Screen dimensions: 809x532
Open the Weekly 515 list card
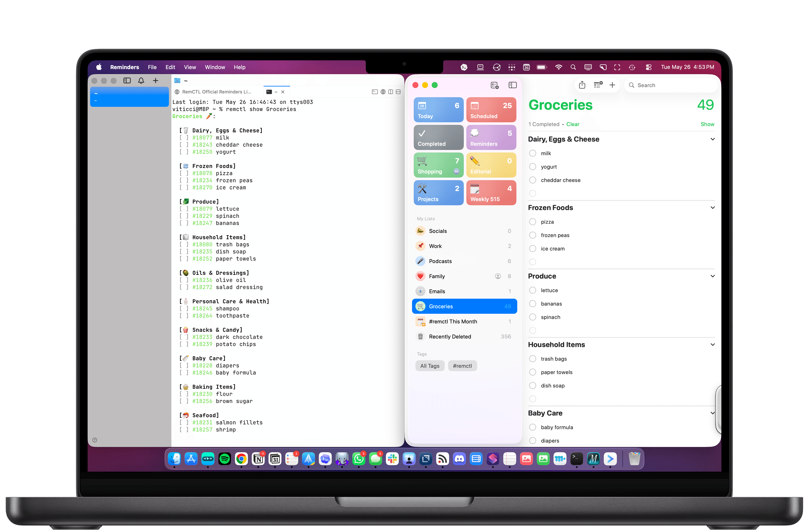pyautogui.click(x=491, y=193)
